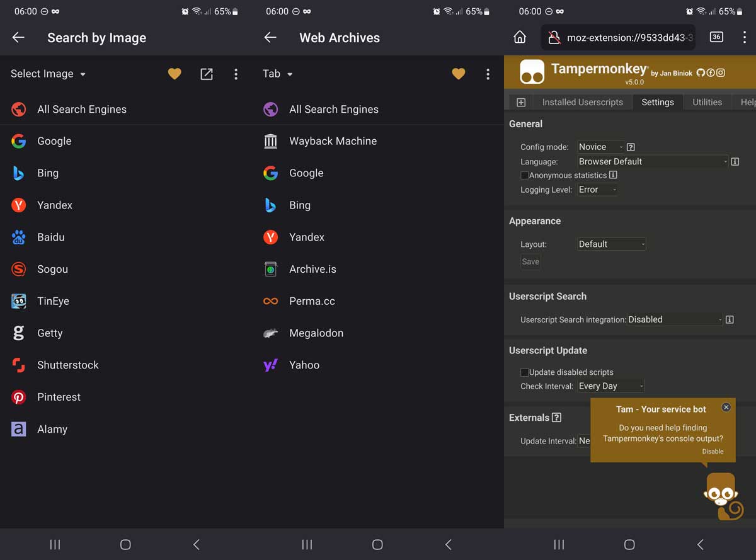Open Tampermonkey Instagram link icon
This screenshot has width=756, height=560.
pyautogui.click(x=721, y=72)
